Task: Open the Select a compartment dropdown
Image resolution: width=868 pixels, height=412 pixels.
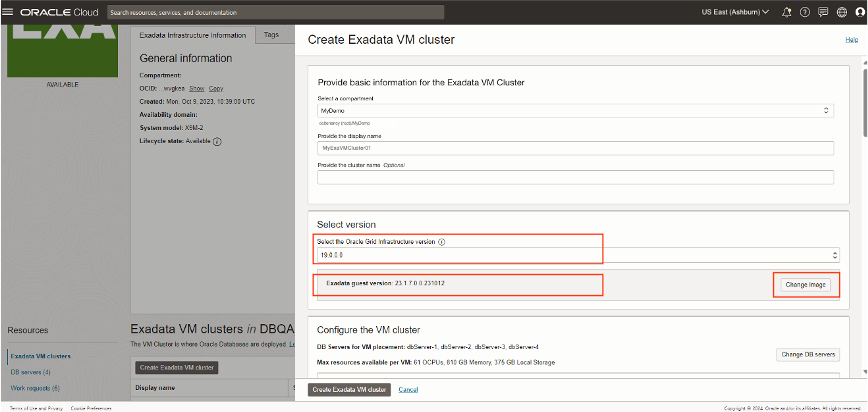Action: coord(575,111)
